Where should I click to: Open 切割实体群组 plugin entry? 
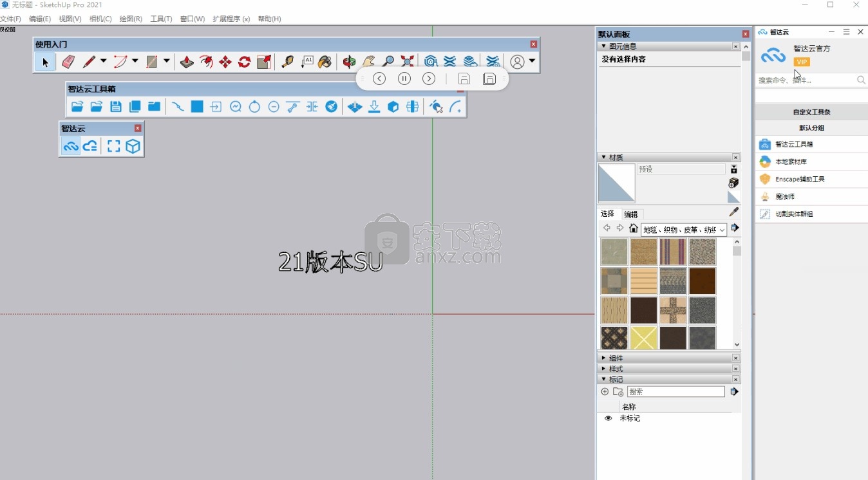click(x=811, y=214)
